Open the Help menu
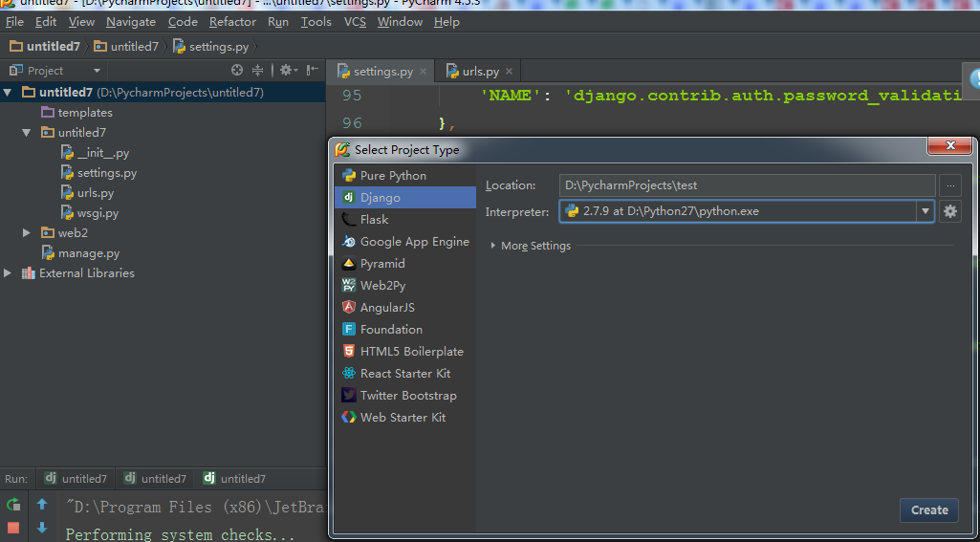 tap(446, 22)
